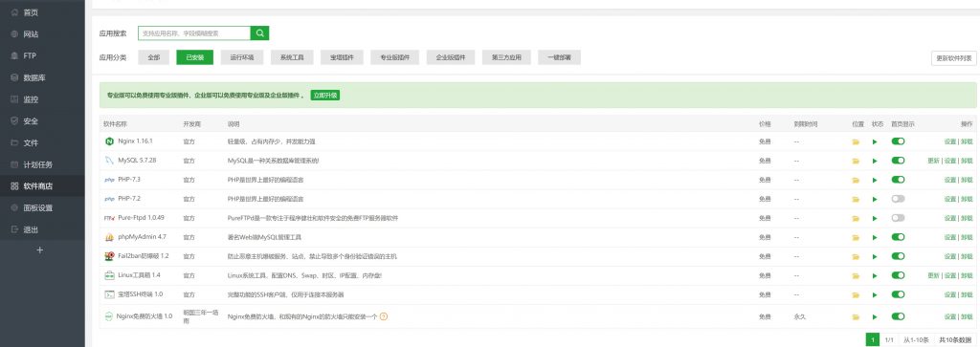Toggle homepage display for 宝塔SSH终端
The height and width of the screenshot is (347, 980).
point(898,294)
